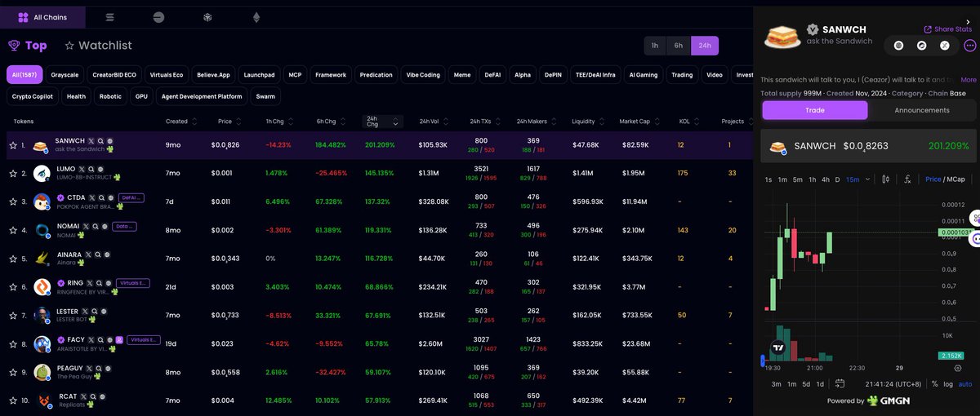Viewport: 980px width, 416px height.
Task: Star the LUMO token row
Action: pyautogui.click(x=13, y=174)
